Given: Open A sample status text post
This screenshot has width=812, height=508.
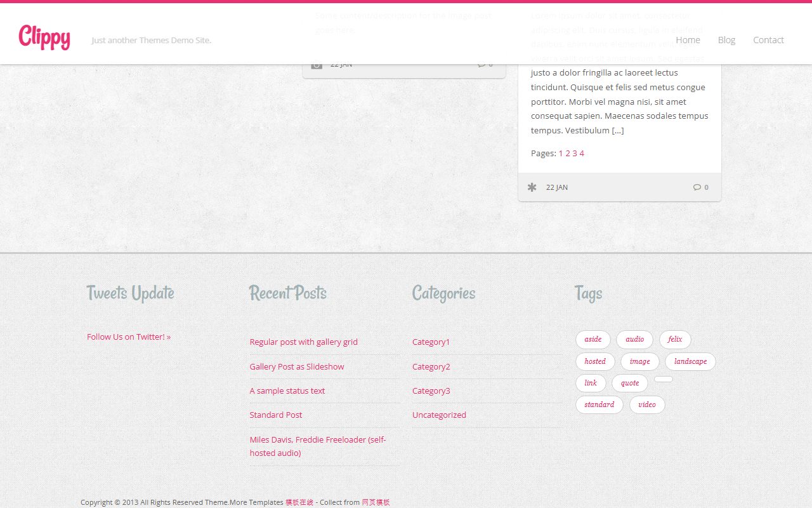Looking at the screenshot, I should [287, 391].
